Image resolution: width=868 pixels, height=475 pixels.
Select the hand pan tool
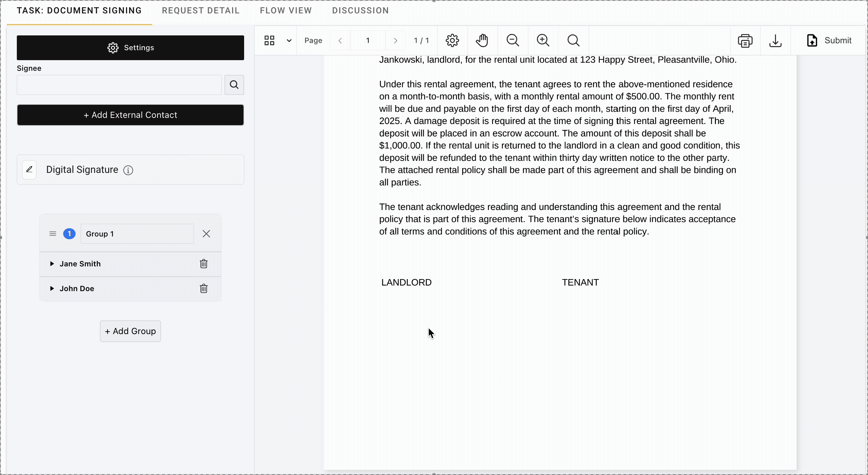(x=482, y=40)
